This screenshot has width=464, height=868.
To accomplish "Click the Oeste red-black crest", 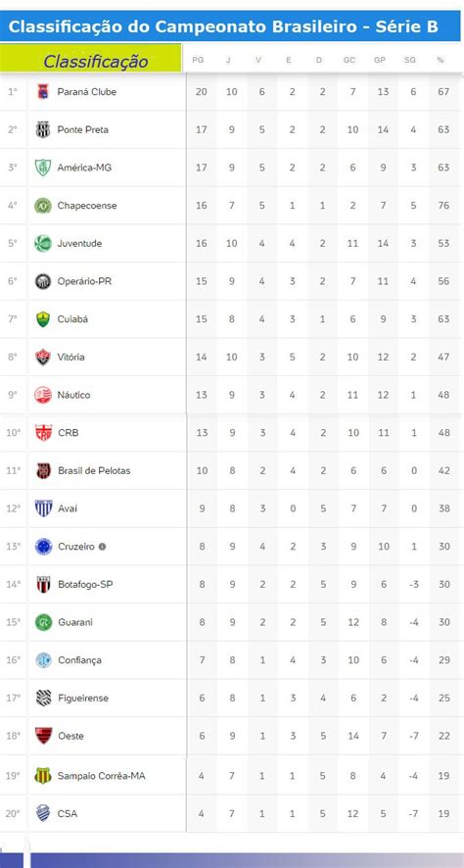I will coord(43,736).
